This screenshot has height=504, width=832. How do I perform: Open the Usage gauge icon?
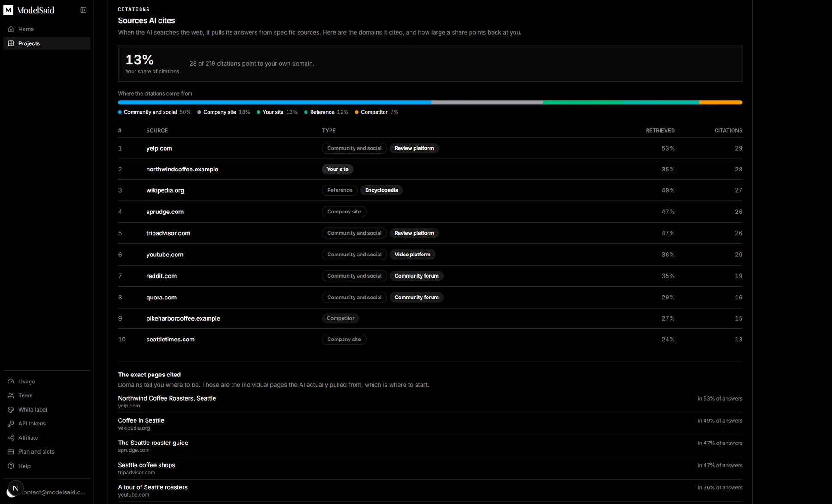(x=11, y=382)
